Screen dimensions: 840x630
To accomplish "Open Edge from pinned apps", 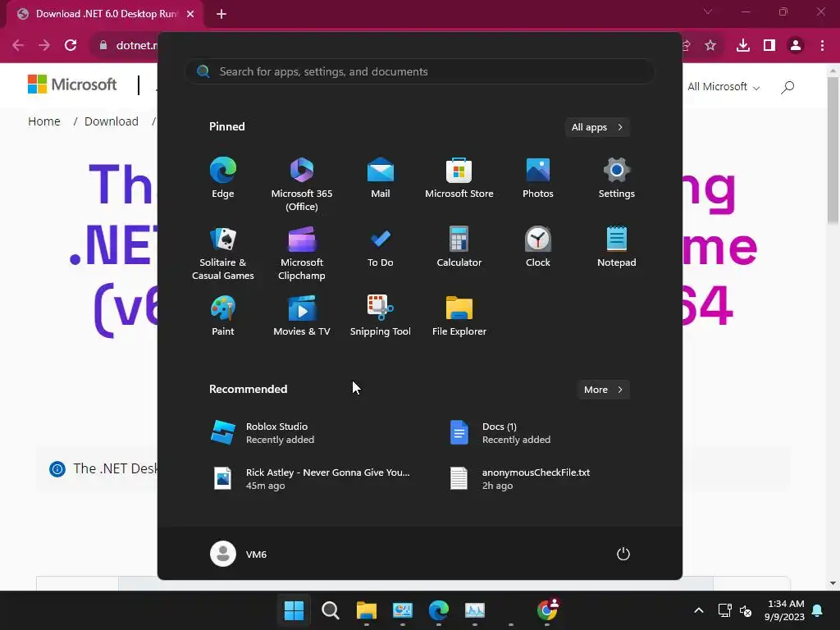I will [223, 178].
